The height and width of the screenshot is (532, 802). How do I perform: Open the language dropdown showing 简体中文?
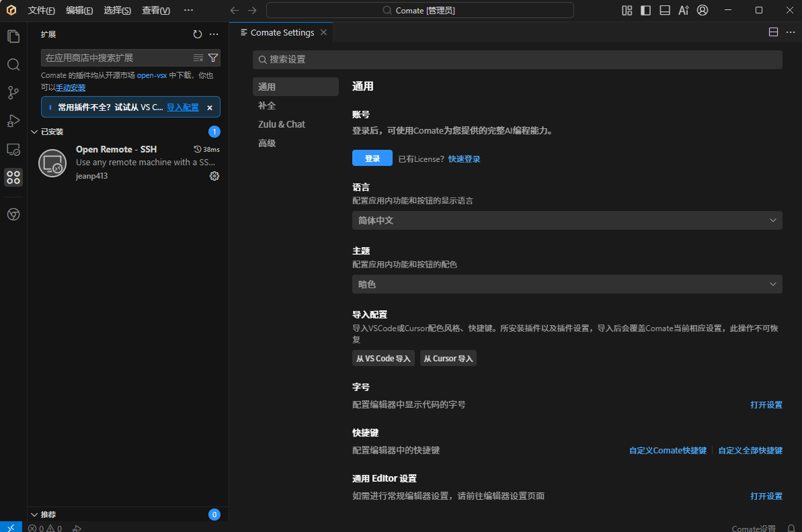(x=567, y=220)
